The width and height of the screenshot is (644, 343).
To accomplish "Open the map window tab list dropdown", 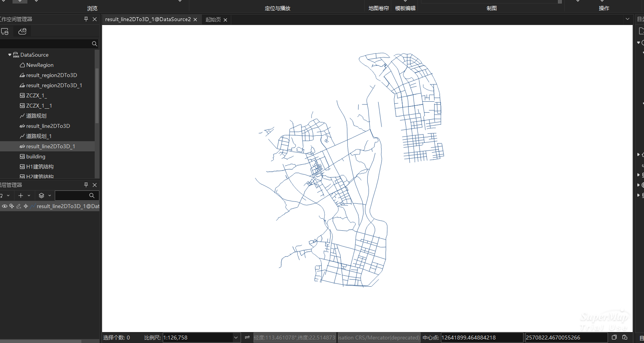I will coord(628,19).
